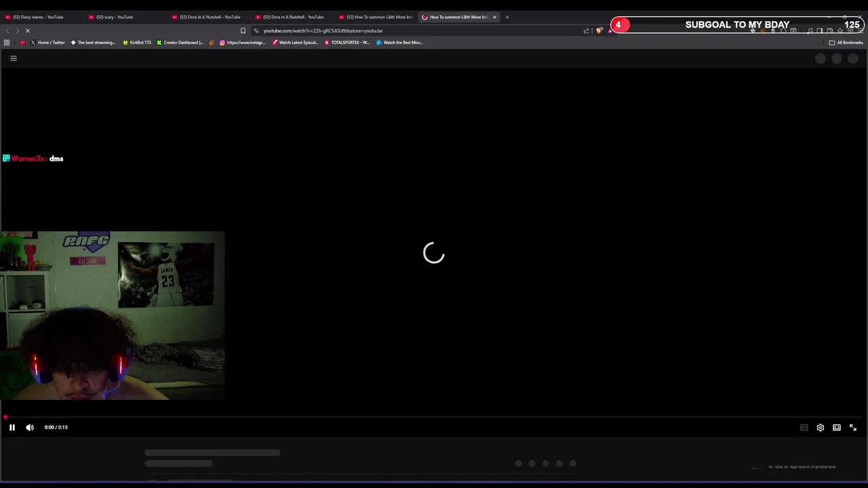Mute the video player volume
Image resolution: width=868 pixels, height=488 pixels.
[30, 427]
